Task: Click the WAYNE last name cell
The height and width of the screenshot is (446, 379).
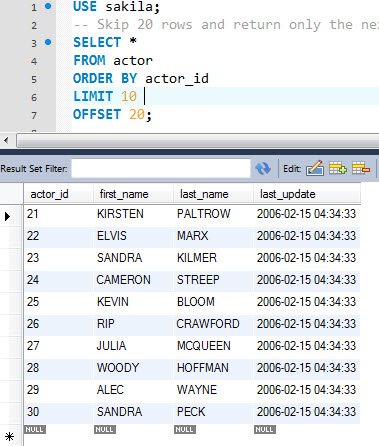Action: 213,390
